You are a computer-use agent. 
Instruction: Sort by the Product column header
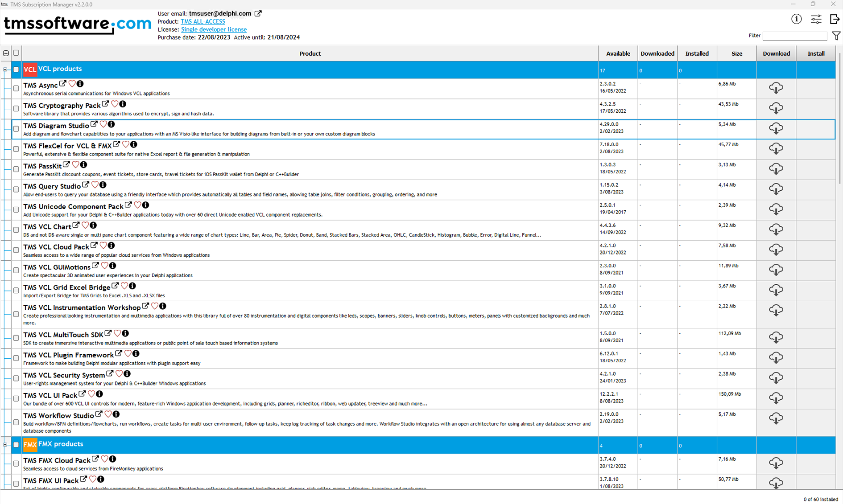pos(310,53)
